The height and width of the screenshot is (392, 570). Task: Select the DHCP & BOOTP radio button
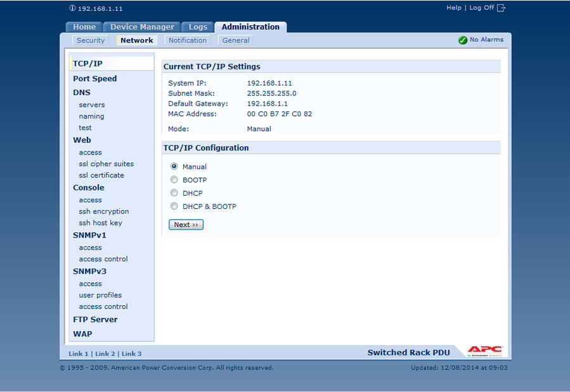click(174, 206)
